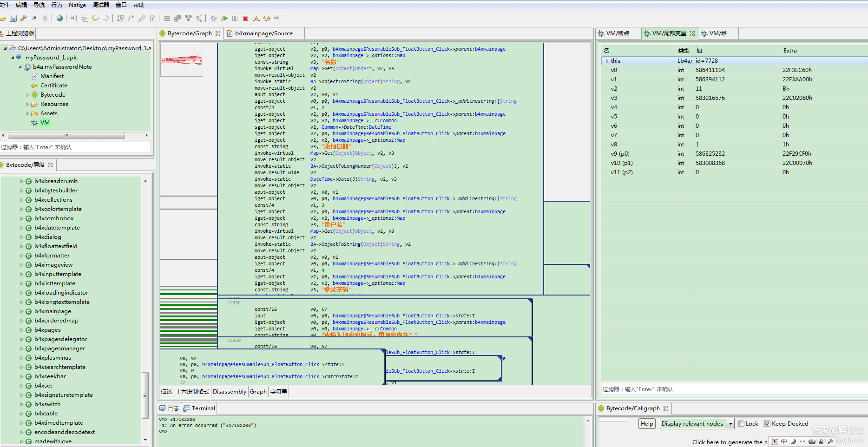Viewport: 868px width, 447px height.
Task: Switch to the VM/堆 tab
Action: tap(718, 33)
